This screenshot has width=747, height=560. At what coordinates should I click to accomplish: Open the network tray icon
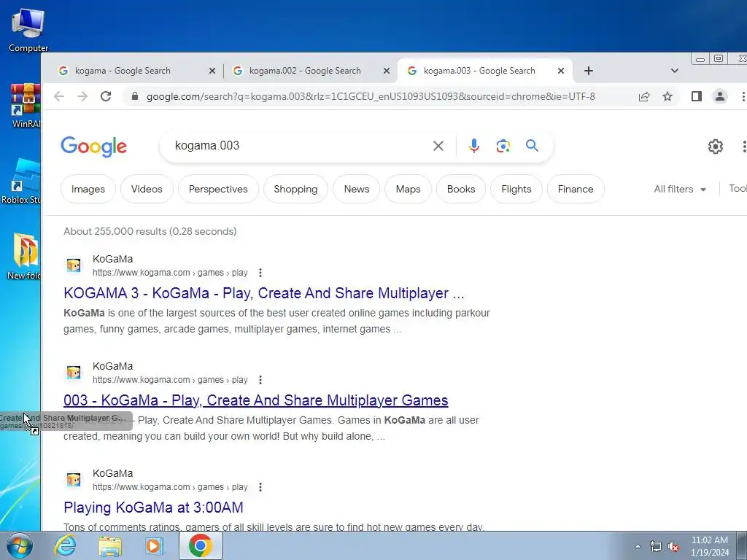(x=656, y=547)
